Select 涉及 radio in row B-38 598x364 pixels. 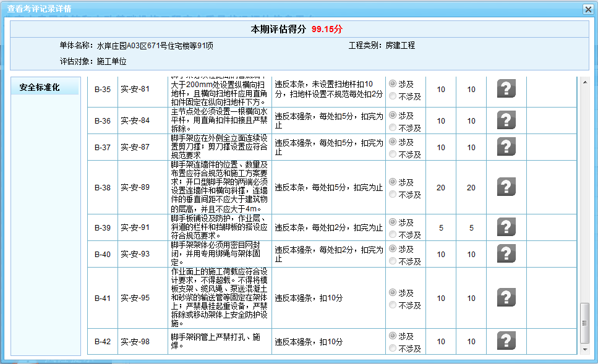393,182
